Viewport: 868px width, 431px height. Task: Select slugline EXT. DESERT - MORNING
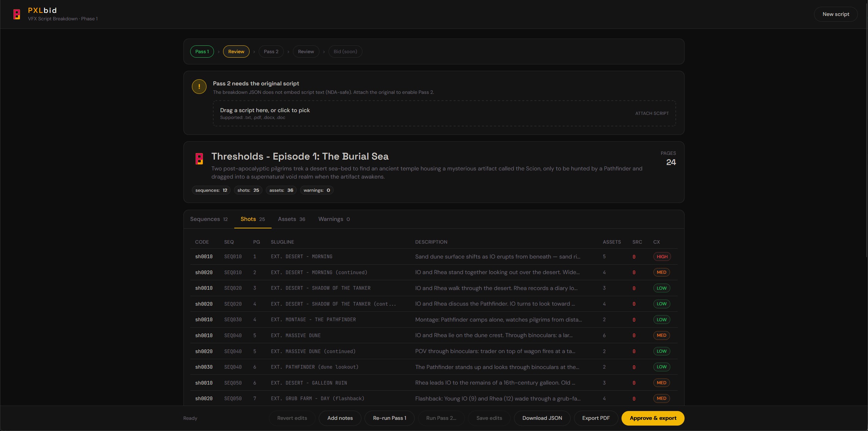pyautogui.click(x=301, y=257)
